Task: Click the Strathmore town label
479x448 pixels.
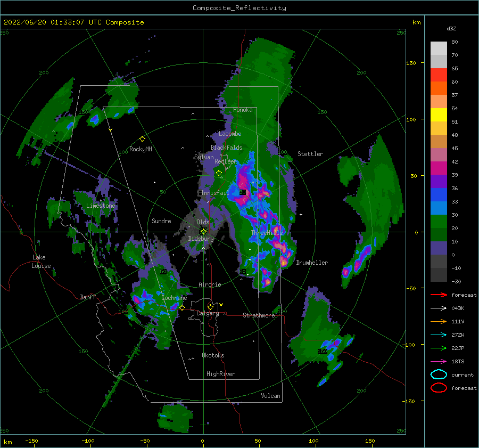Action: tap(259, 315)
